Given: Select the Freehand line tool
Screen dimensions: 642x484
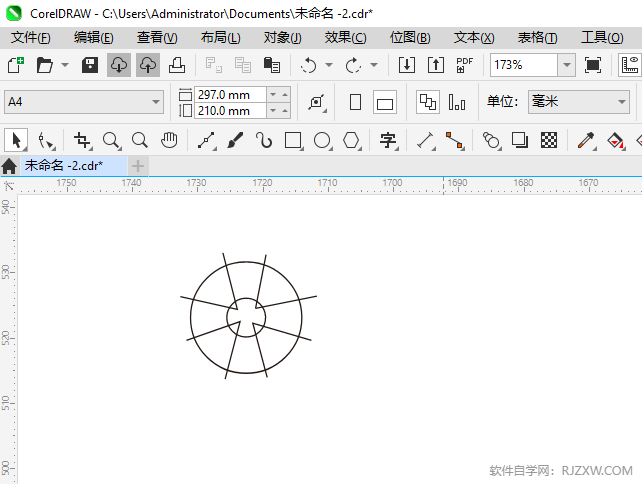Looking at the screenshot, I should click(x=207, y=140).
